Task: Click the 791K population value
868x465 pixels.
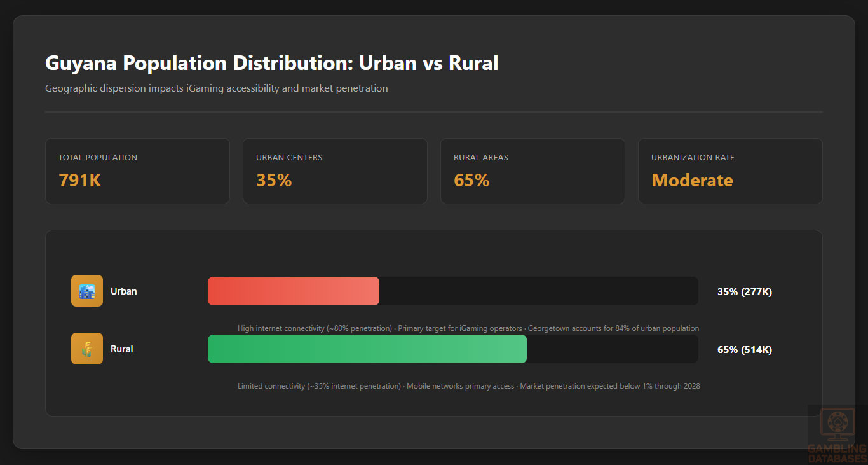Action: 80,181
